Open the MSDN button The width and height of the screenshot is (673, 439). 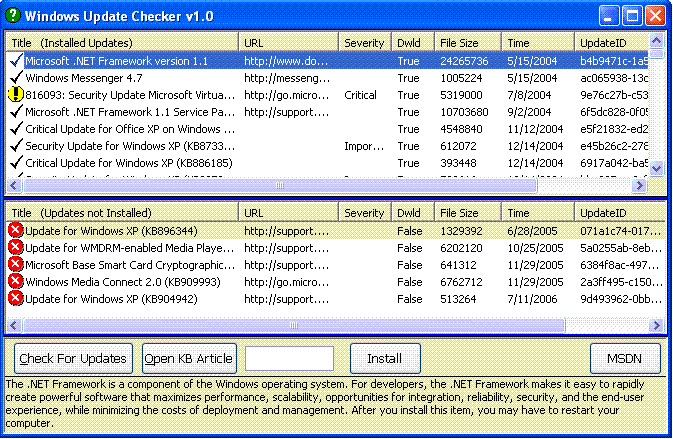[x=625, y=358]
